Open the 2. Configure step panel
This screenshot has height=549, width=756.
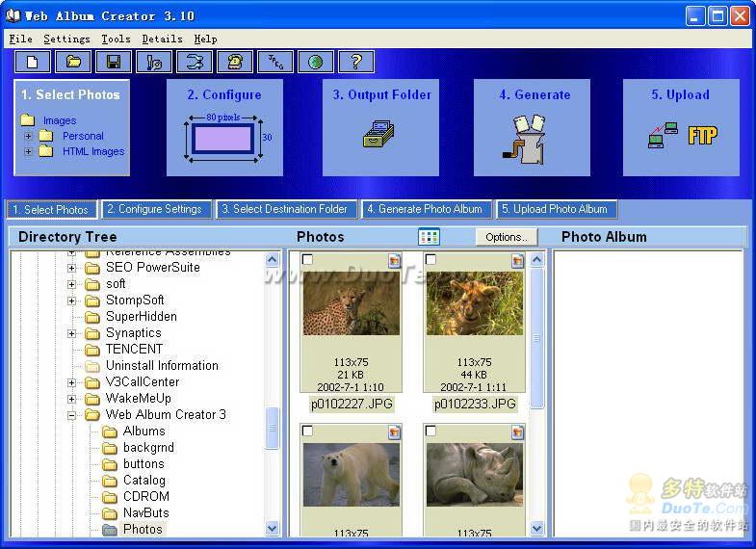[x=224, y=128]
